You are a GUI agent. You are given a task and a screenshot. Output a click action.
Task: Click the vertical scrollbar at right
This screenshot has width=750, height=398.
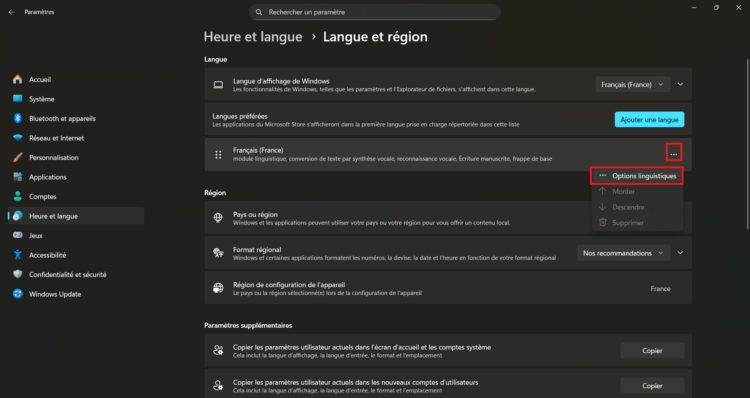click(x=747, y=144)
